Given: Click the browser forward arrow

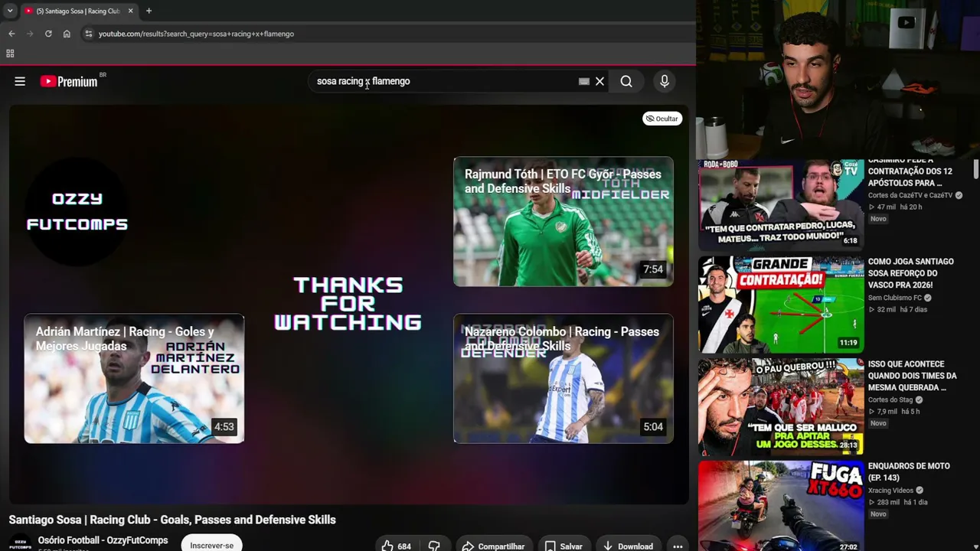Looking at the screenshot, I should [x=30, y=34].
